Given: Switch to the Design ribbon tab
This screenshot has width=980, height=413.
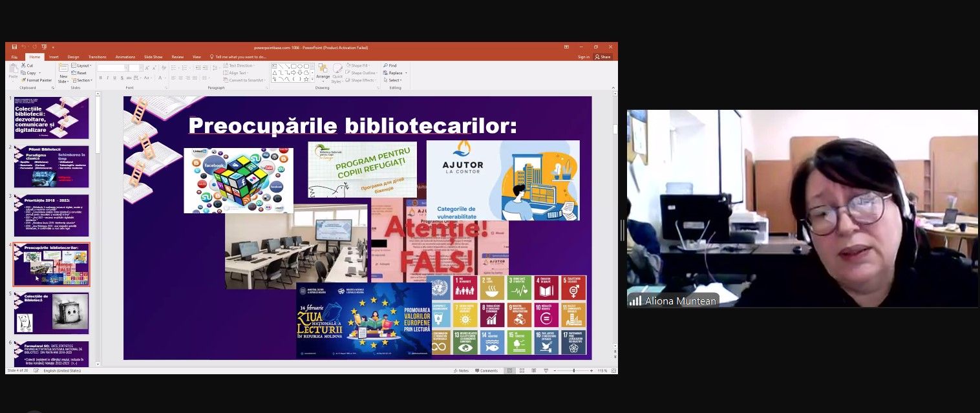Looking at the screenshot, I should pyautogui.click(x=73, y=57).
